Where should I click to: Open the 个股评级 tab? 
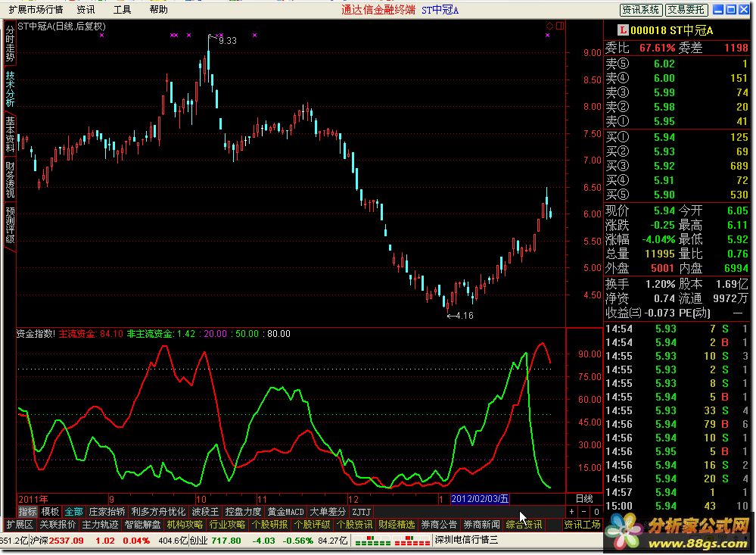tap(312, 525)
